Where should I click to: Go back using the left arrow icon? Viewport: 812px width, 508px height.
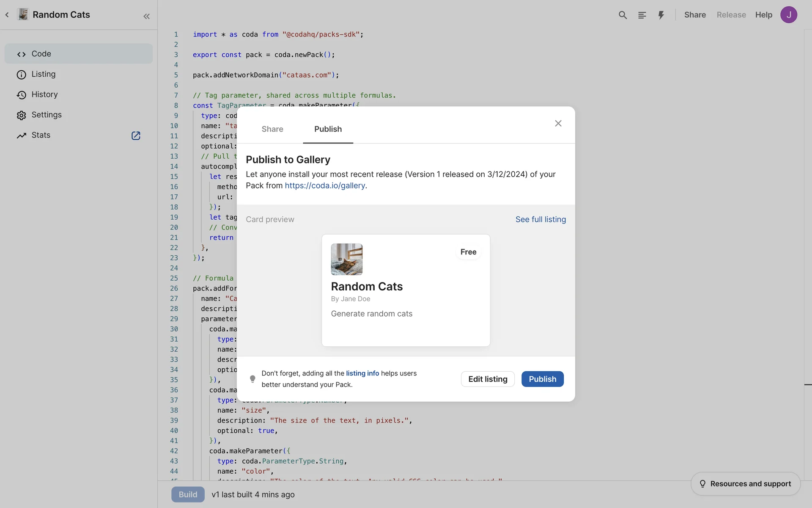point(7,15)
